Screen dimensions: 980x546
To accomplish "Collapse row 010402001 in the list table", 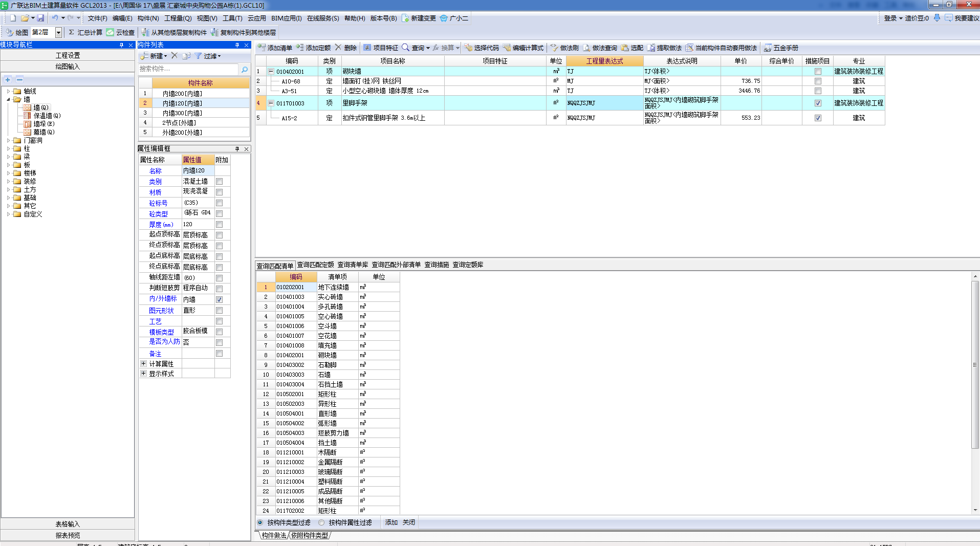I will 271,71.
